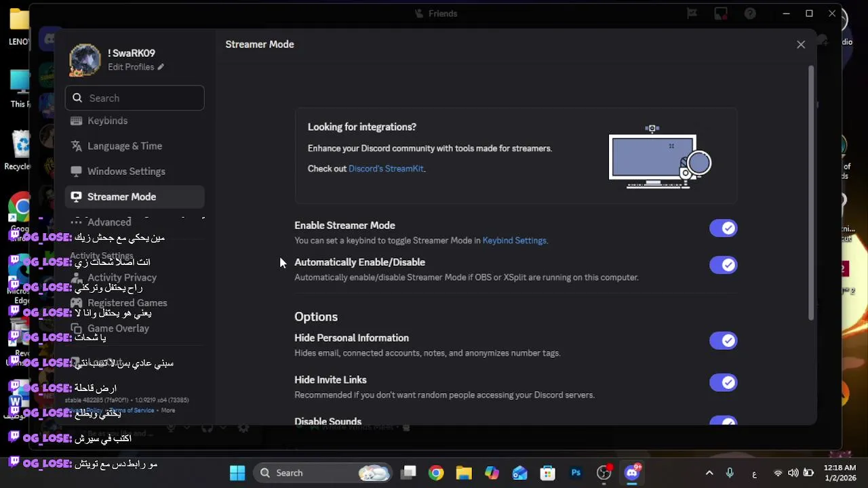Click the Language & Time translate icon
The image size is (868, 488).
pos(77,146)
